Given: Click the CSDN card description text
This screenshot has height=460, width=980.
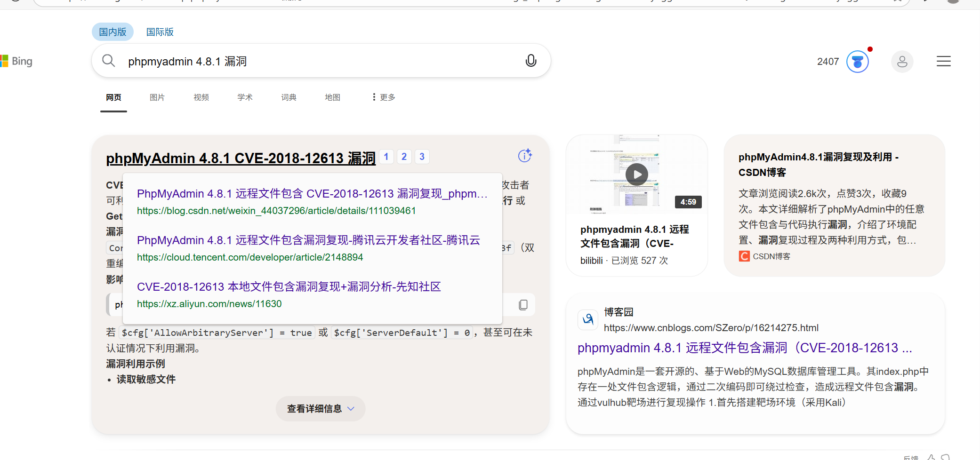Looking at the screenshot, I should (831, 217).
